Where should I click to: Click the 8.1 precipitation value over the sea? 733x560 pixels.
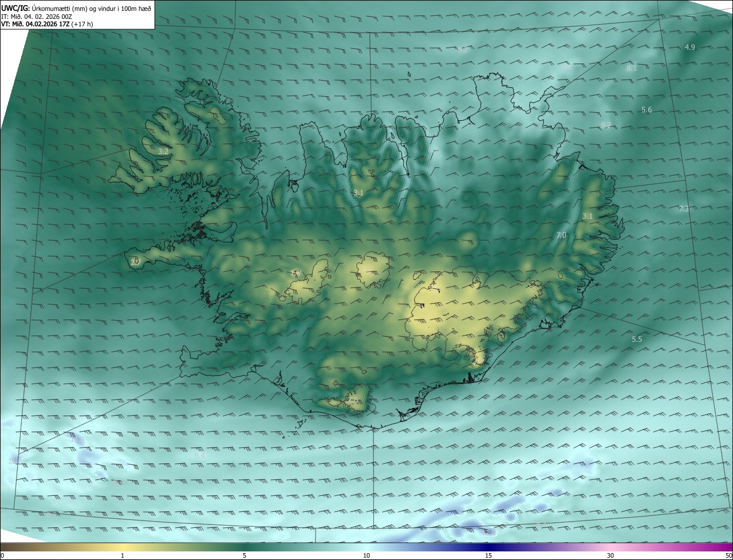tap(632, 68)
